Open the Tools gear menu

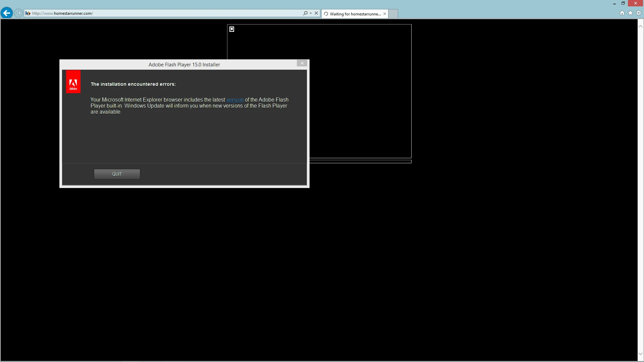(639, 13)
